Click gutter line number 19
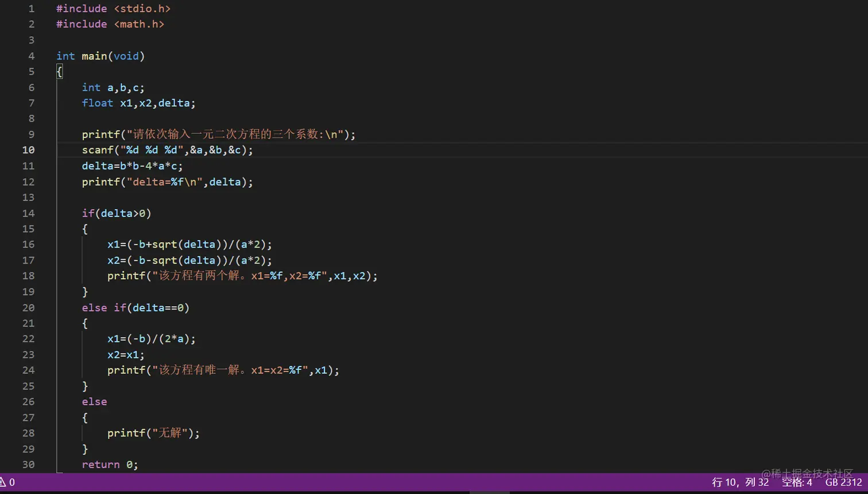 pos(29,292)
